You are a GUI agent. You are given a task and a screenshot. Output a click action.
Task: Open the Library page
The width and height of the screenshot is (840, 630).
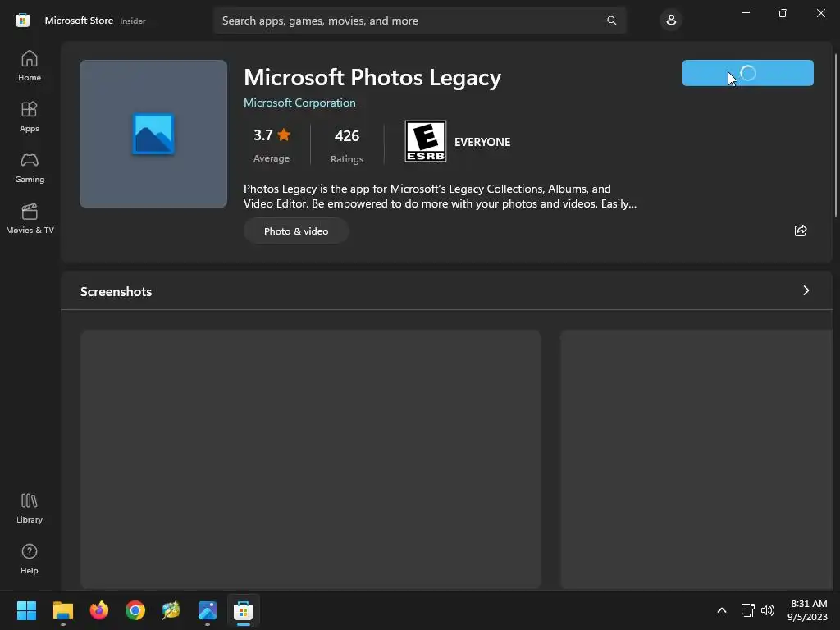[x=30, y=509]
